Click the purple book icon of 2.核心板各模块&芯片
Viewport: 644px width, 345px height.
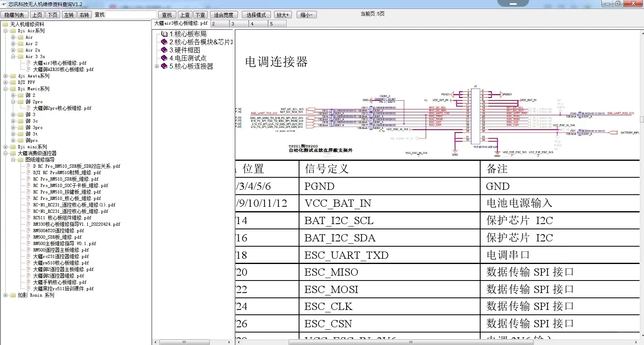164,42
